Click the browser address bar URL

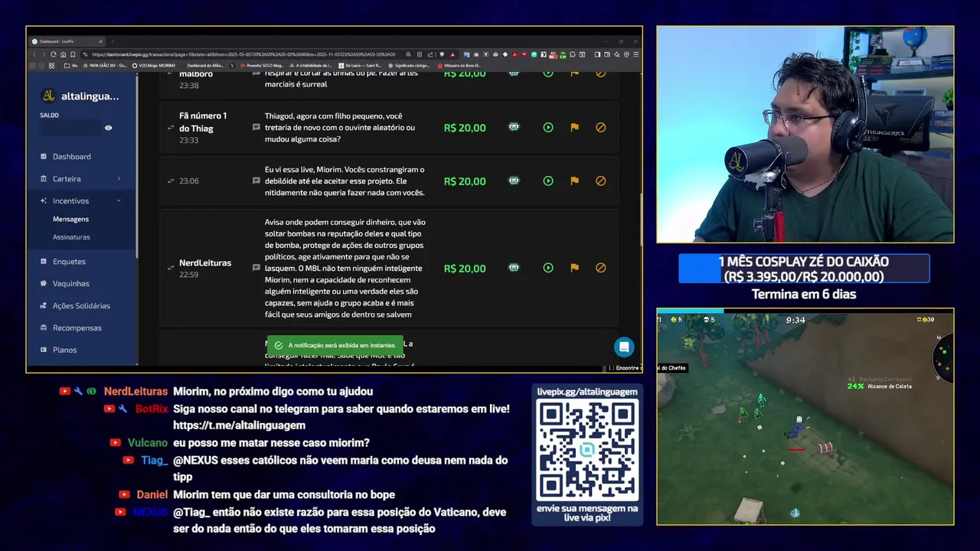[x=243, y=54]
